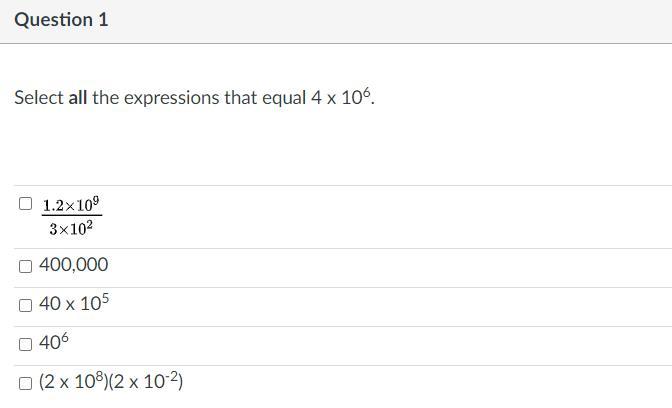This screenshot has height=408, width=672.
Task: Click the "40⁶" answer text
Action: (x=53, y=343)
